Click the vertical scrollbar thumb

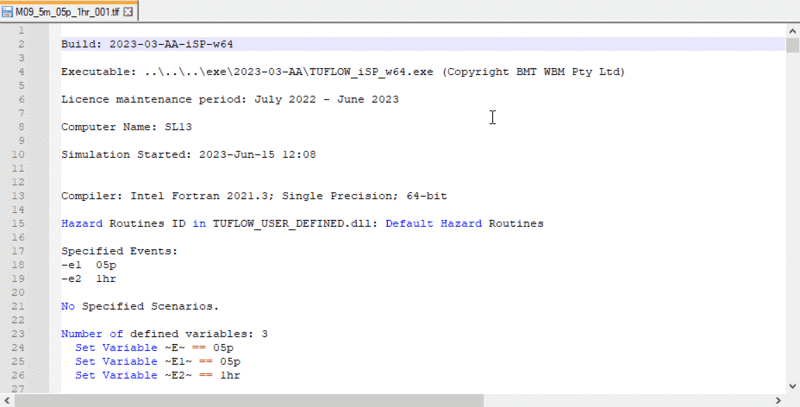click(792, 44)
